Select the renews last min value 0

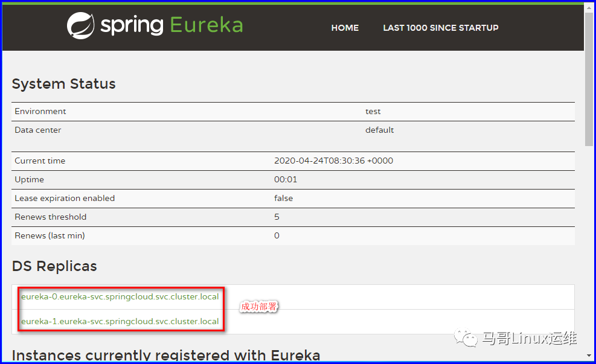pos(277,235)
